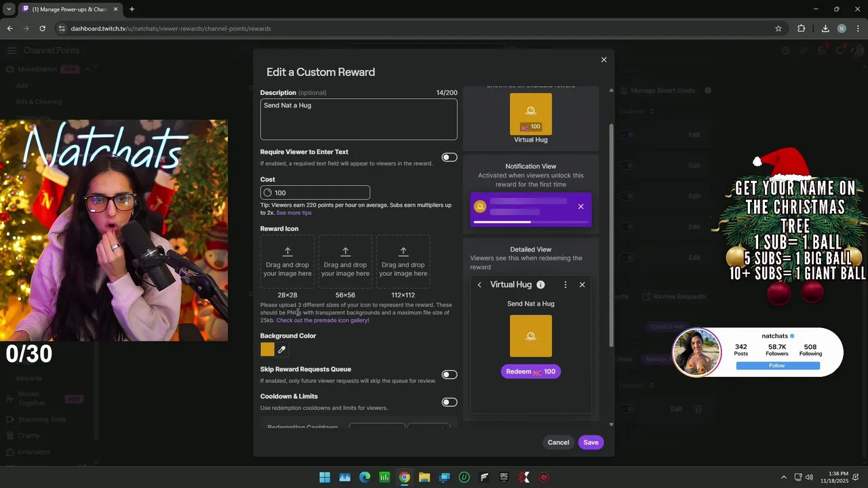
Task: Click the scroll down arrow in dialog
Action: pos(611,424)
